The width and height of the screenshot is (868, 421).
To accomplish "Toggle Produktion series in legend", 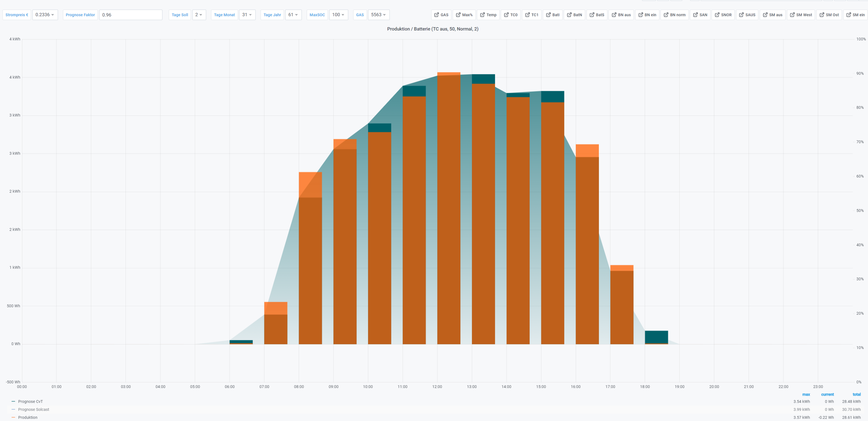I will 27,417.
